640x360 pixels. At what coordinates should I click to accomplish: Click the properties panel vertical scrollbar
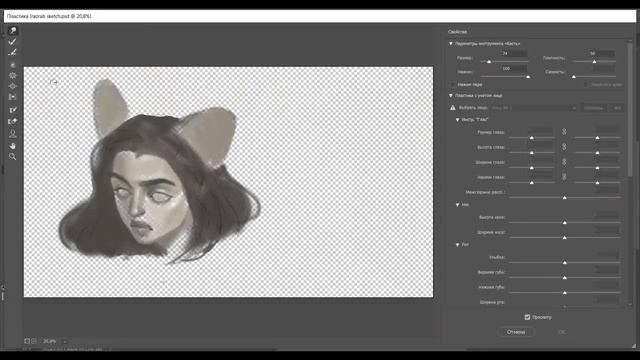[630, 110]
